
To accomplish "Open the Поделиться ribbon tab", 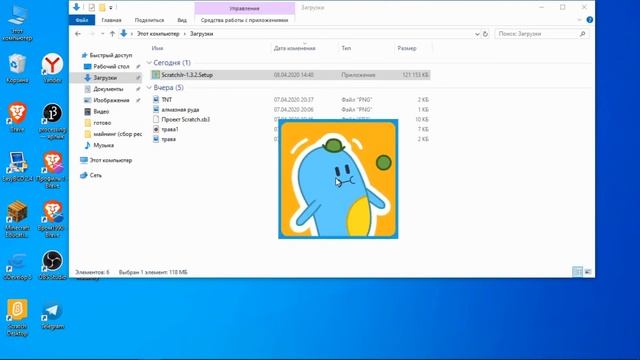I will point(149,20).
